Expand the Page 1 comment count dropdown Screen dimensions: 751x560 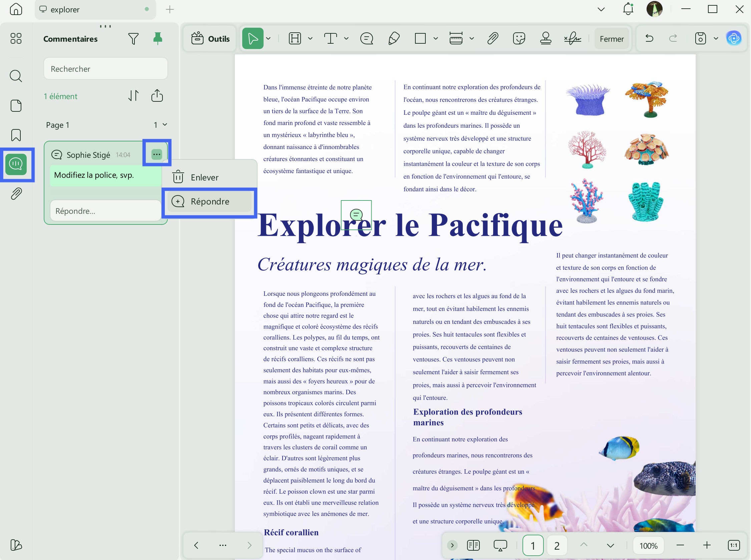pos(161,125)
